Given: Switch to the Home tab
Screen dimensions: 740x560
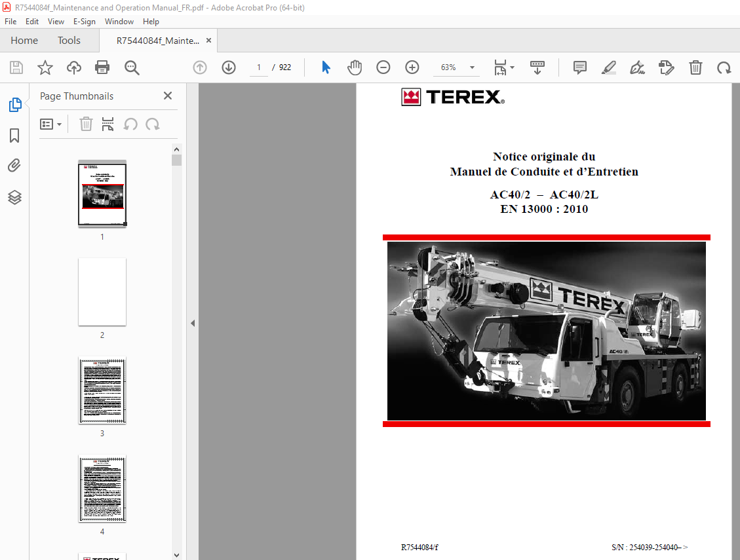Looking at the screenshot, I should tap(24, 41).
